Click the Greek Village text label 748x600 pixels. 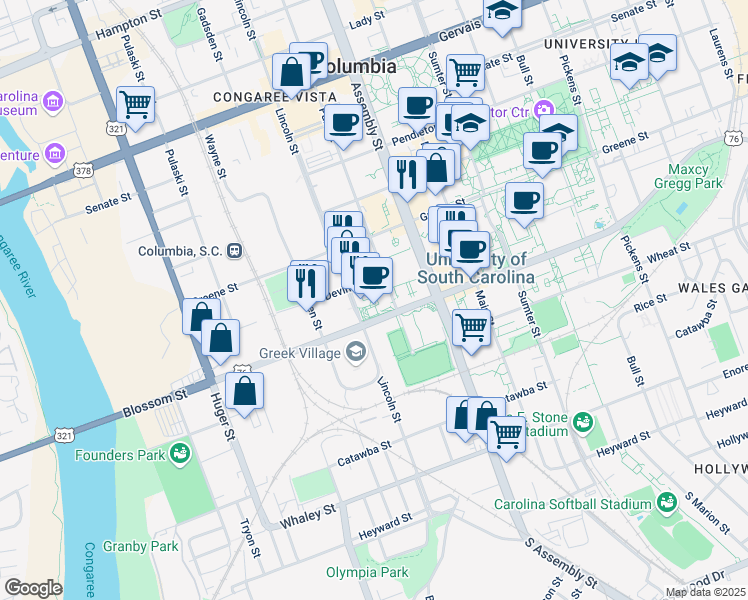pos(300,353)
